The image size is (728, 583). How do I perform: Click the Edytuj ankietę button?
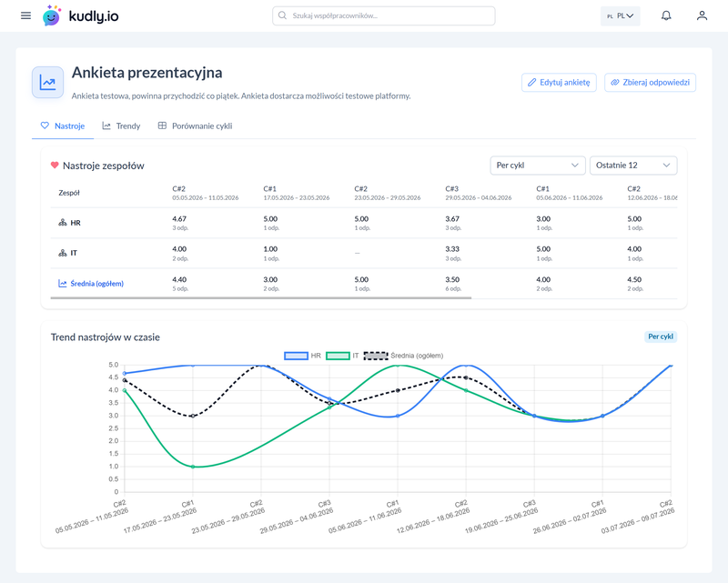[x=559, y=83]
